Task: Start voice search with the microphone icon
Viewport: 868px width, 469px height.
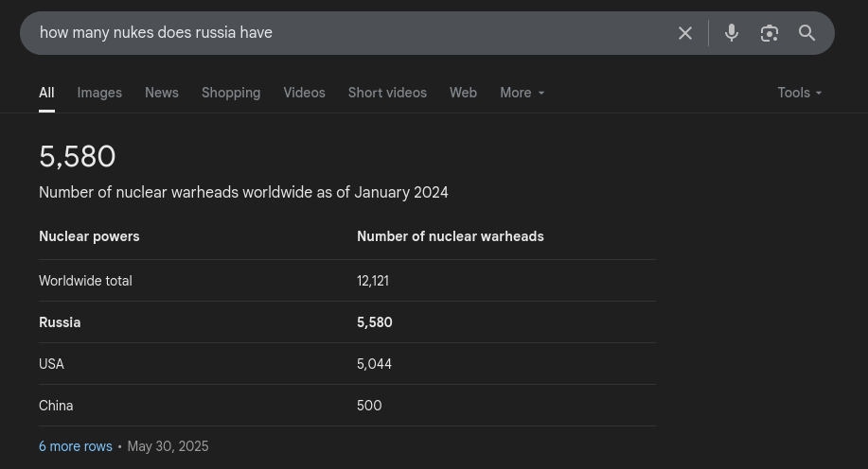Action: [732, 33]
